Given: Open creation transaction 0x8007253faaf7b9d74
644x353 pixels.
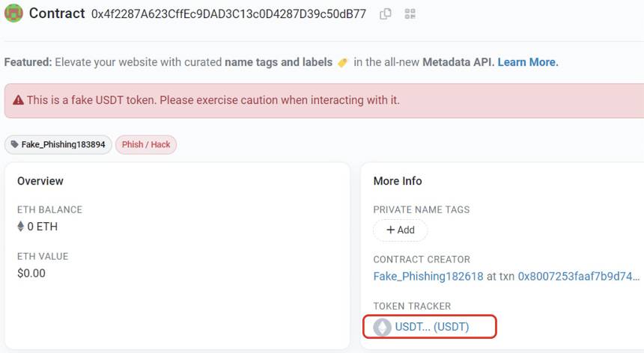Looking at the screenshot, I should 579,276.
